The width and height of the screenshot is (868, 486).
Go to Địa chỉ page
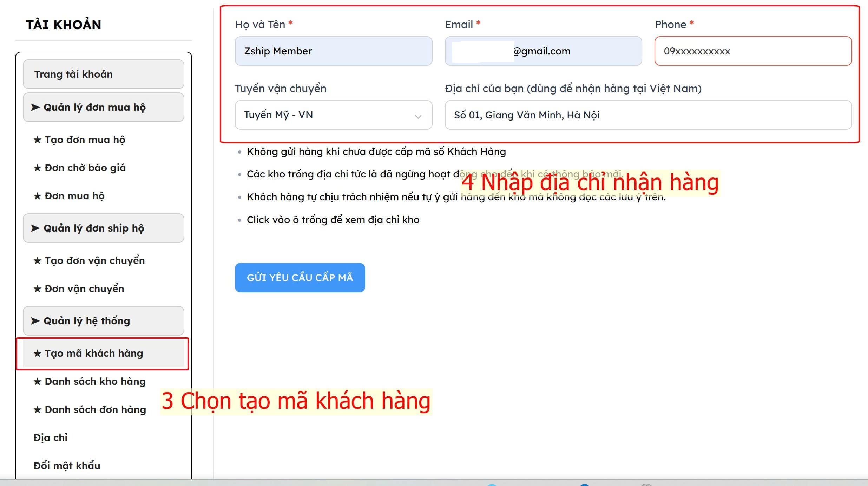(51, 438)
